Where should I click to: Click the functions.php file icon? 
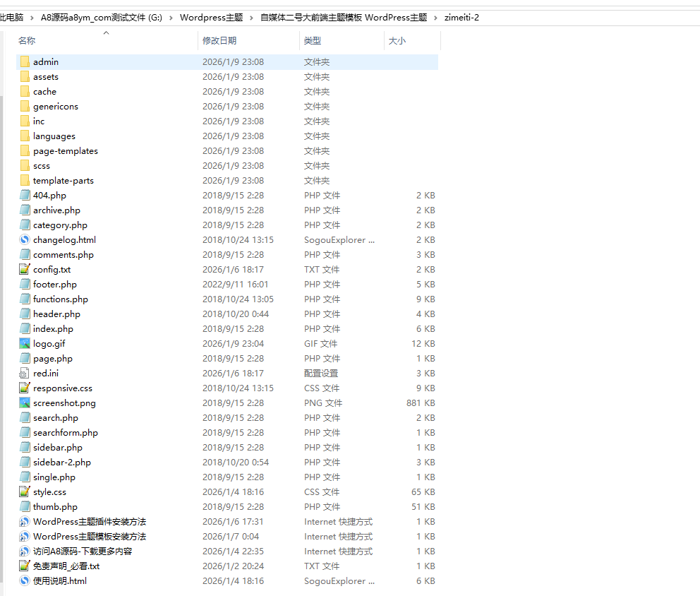click(25, 299)
